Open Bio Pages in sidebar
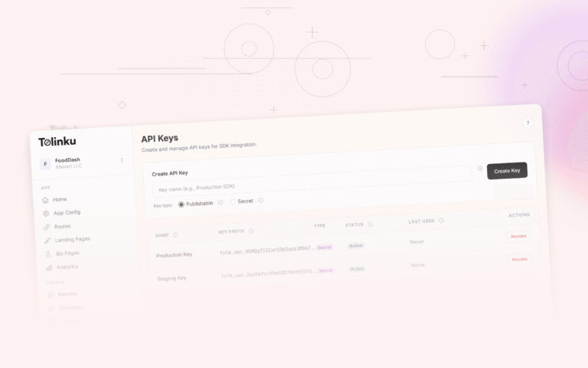This screenshot has width=588, height=368. pyautogui.click(x=67, y=254)
